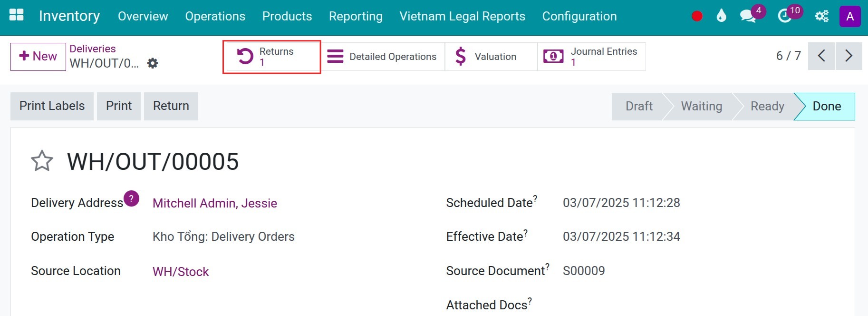Mark WH/OUT/00005 as favorite with star
The image size is (868, 316).
[x=42, y=161]
